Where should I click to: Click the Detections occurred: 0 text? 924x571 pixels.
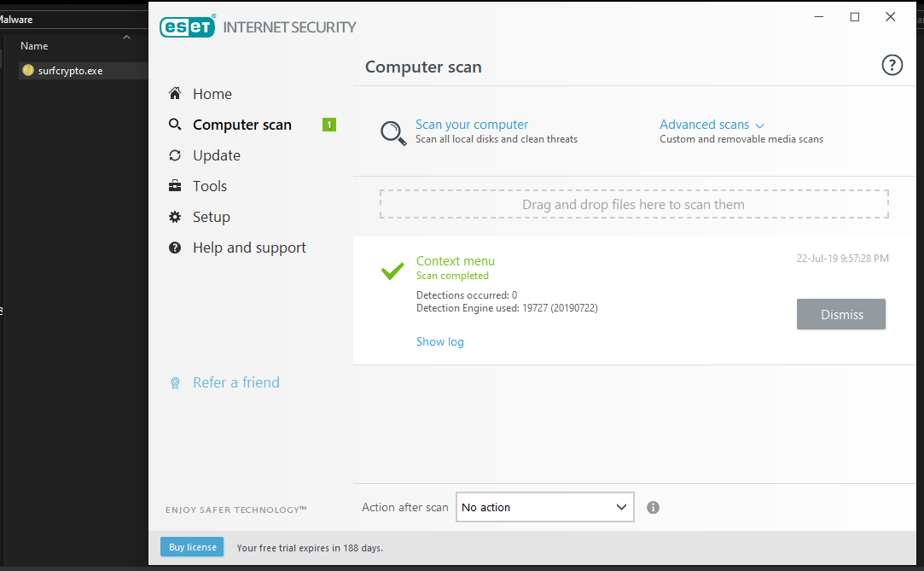coord(467,294)
